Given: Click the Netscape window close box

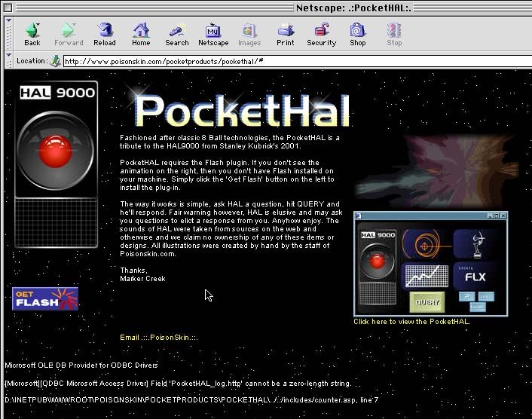Looking at the screenshot, I should (8, 8).
